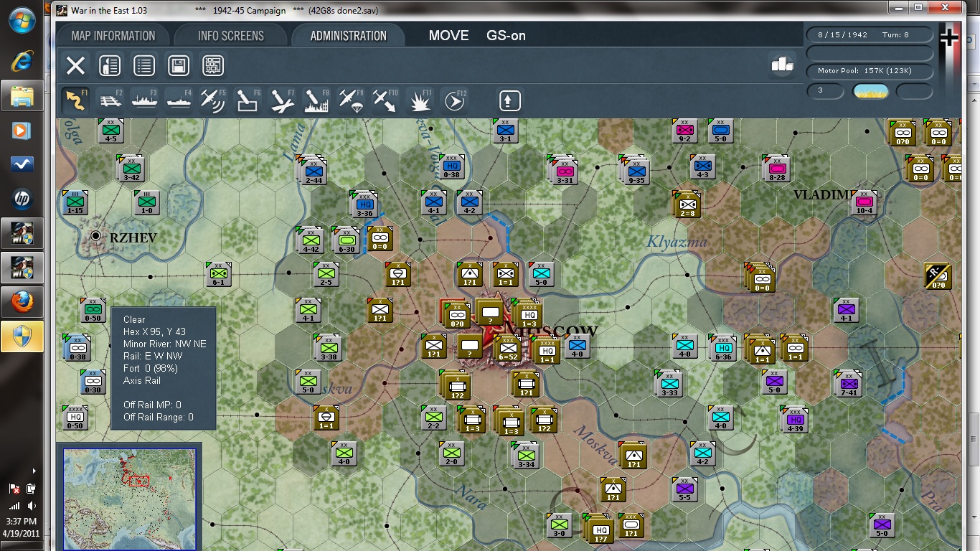Image resolution: width=980 pixels, height=551 pixels.
Task: Pick the unit counter labeled 6-30
Action: (347, 240)
